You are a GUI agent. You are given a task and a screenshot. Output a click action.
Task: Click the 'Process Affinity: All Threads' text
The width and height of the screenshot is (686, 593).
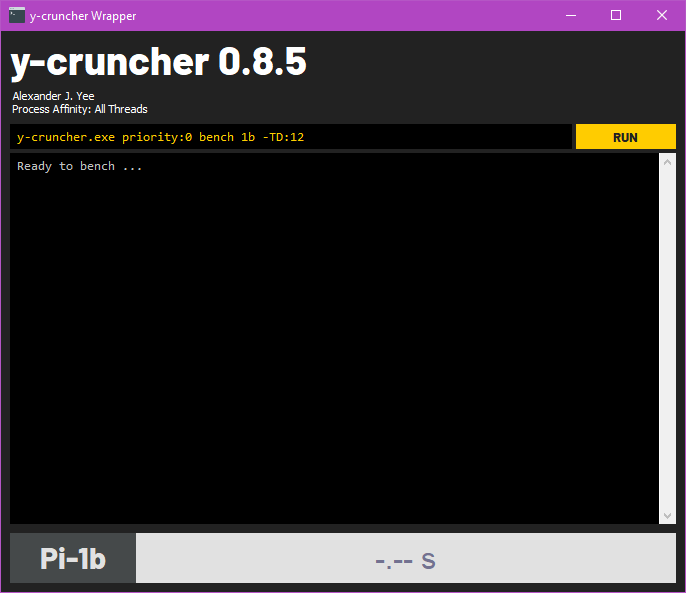coord(80,109)
